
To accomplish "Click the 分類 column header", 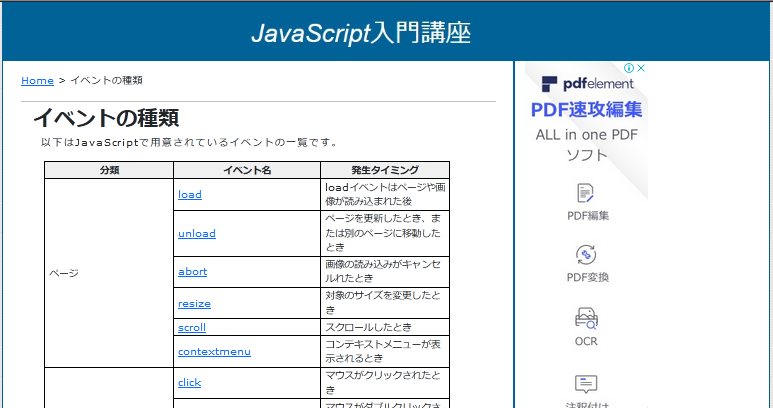I will point(109,170).
